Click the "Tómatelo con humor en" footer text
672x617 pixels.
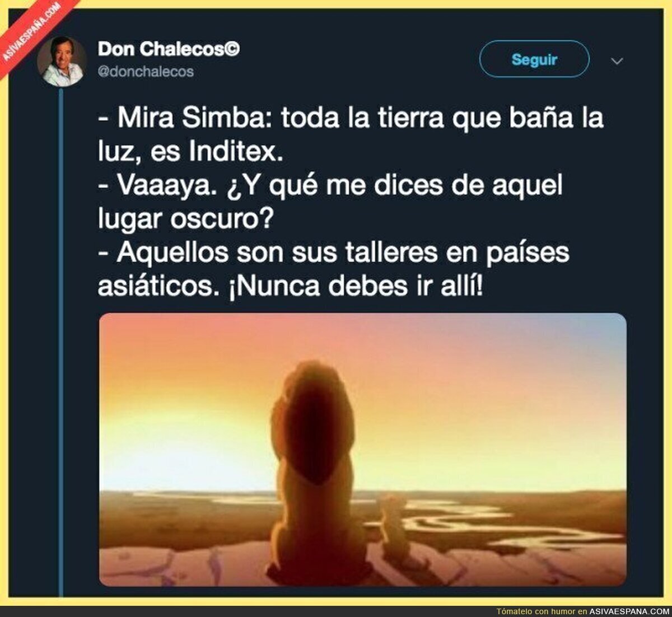coord(542,611)
